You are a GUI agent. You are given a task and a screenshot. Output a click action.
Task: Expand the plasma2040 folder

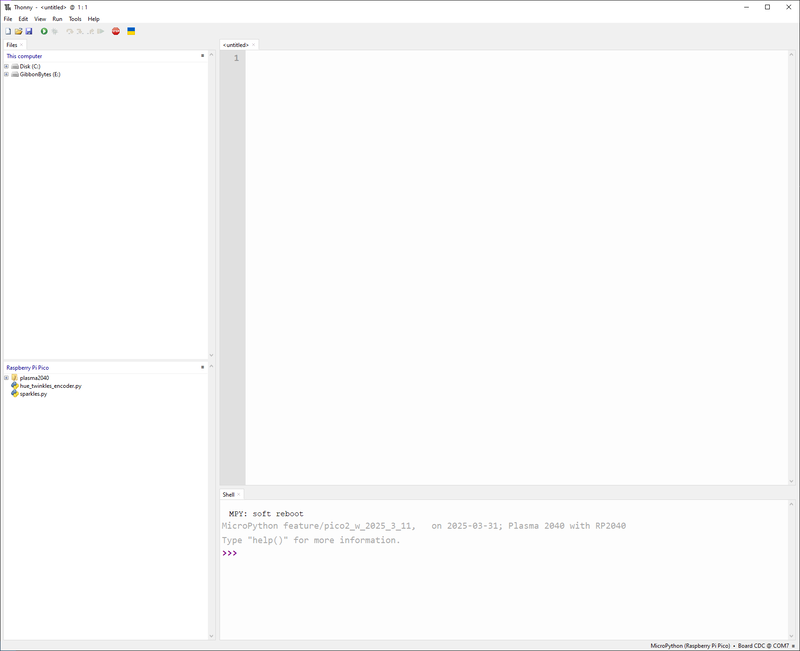[6, 378]
